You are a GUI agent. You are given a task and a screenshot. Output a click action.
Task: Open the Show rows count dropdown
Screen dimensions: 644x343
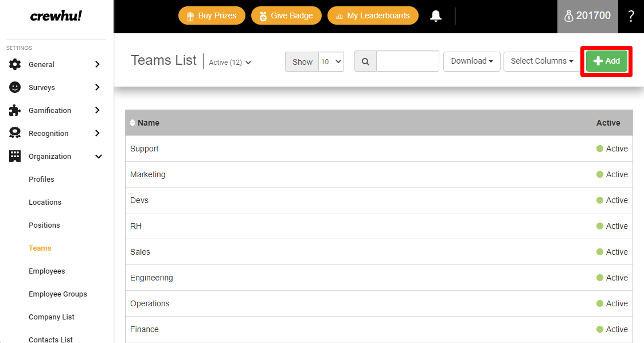click(x=331, y=61)
